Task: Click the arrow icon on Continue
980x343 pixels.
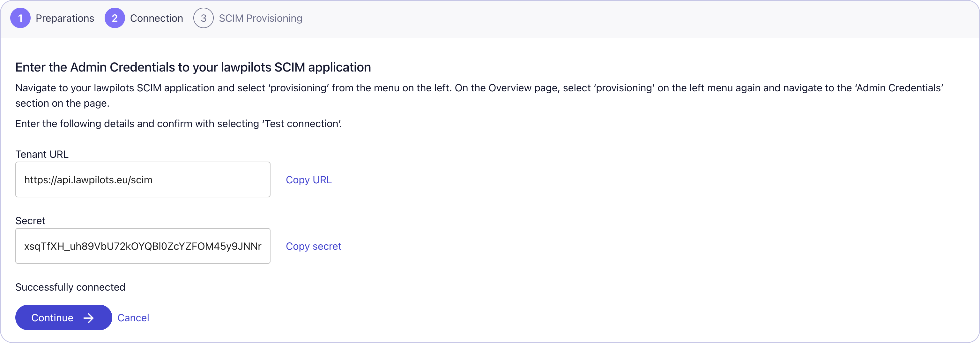Action: (x=89, y=318)
